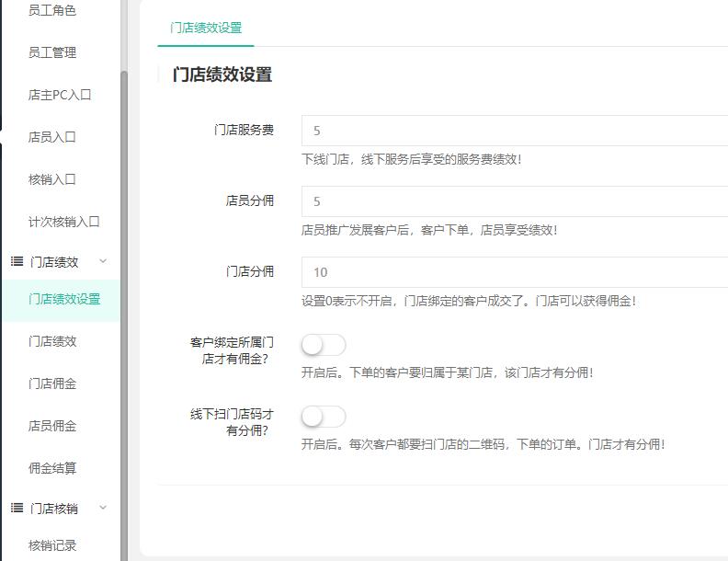The image size is (728, 561).
Task: Click the list icon beside 门店核销
Action: click(17, 508)
